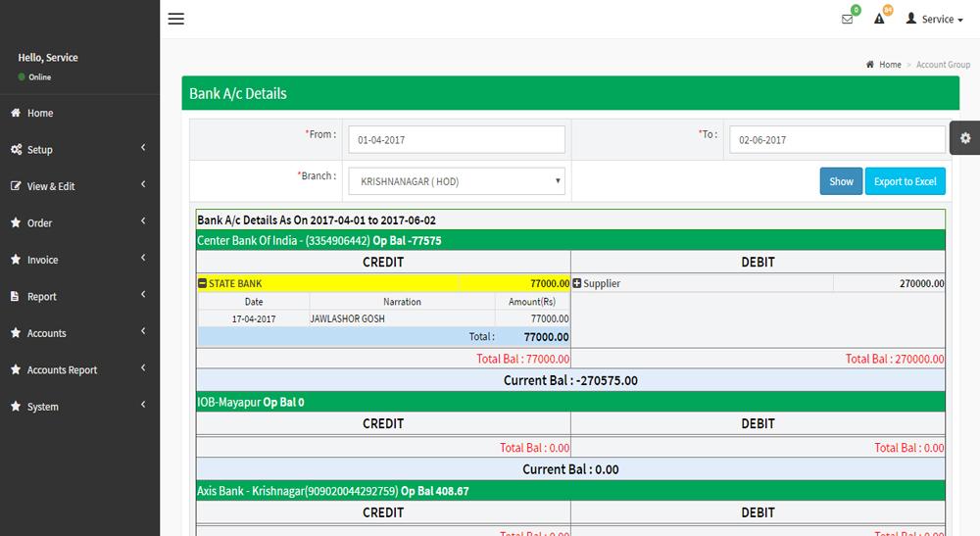Expand Order menu chevron

(x=143, y=221)
